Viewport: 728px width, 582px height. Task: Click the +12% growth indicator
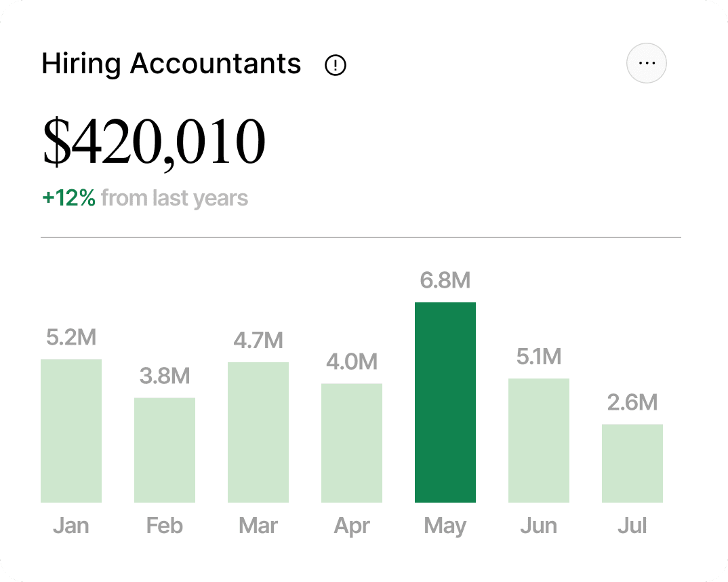(x=68, y=198)
